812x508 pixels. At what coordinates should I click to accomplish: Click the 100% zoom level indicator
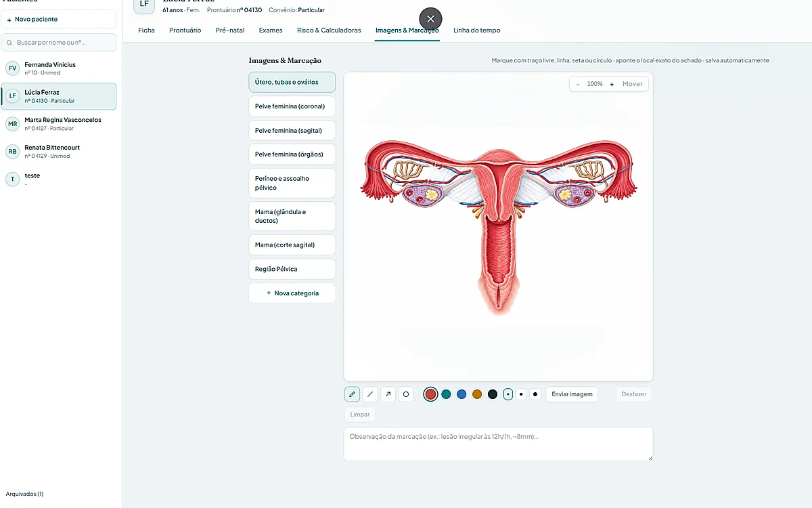pyautogui.click(x=595, y=84)
